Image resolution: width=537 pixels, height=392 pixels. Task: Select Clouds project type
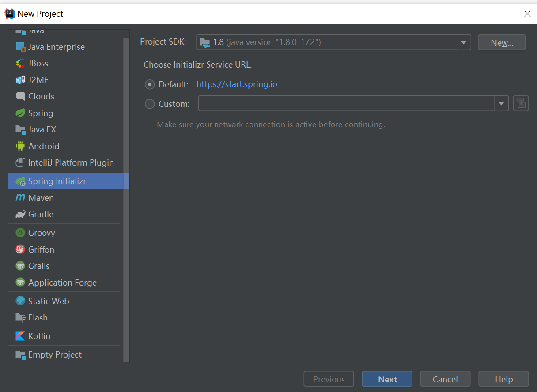pyautogui.click(x=64, y=96)
